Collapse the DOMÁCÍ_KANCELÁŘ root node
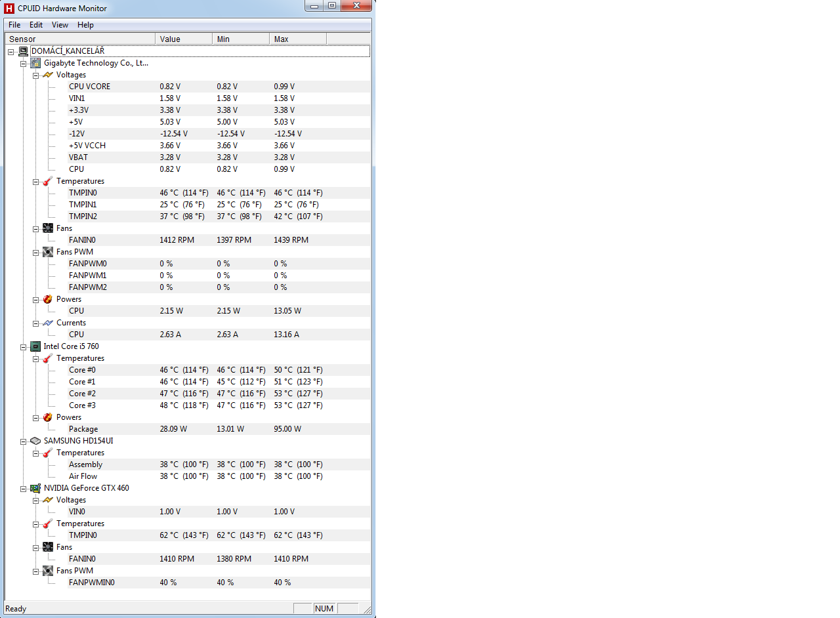The height and width of the screenshot is (618, 840). pyautogui.click(x=11, y=51)
